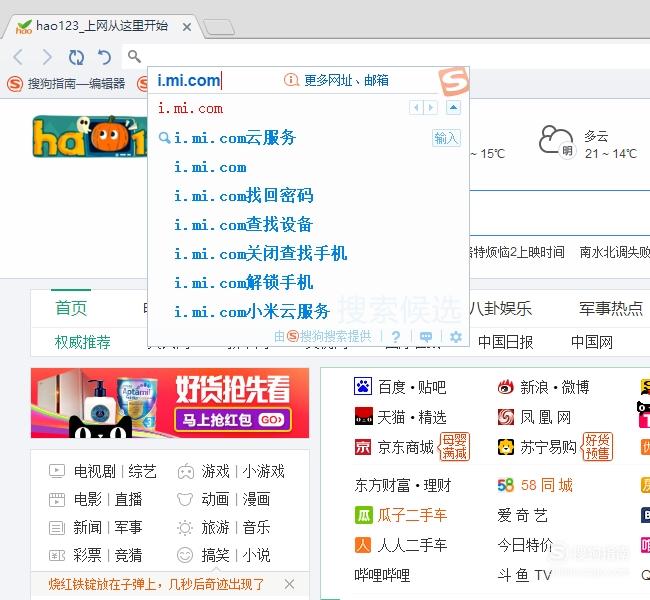650x600 pixels.
Task: Click the undo/restore closed tab icon
Action: 104,57
